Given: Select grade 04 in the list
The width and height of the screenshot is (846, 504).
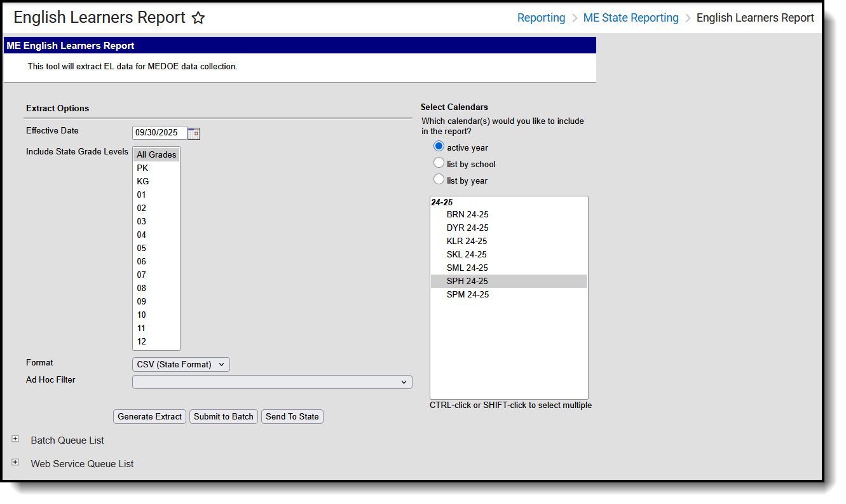Looking at the screenshot, I should (156, 235).
